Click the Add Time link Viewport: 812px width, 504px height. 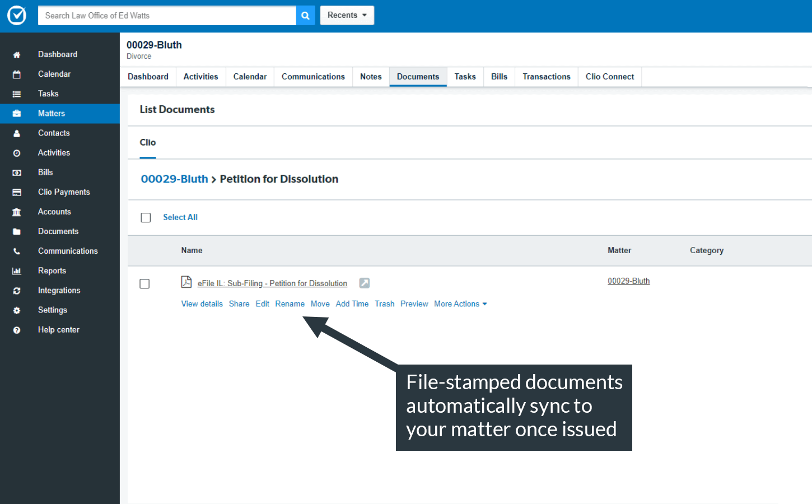352,304
